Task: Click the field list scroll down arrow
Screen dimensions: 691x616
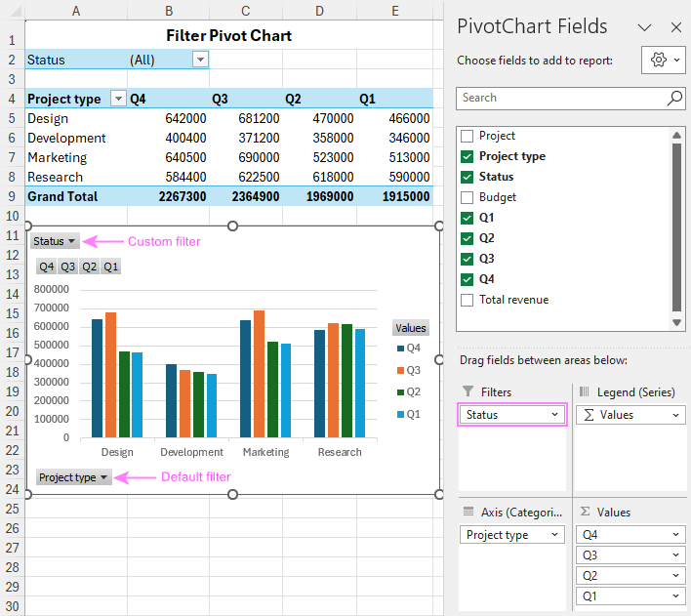Action: (x=677, y=322)
